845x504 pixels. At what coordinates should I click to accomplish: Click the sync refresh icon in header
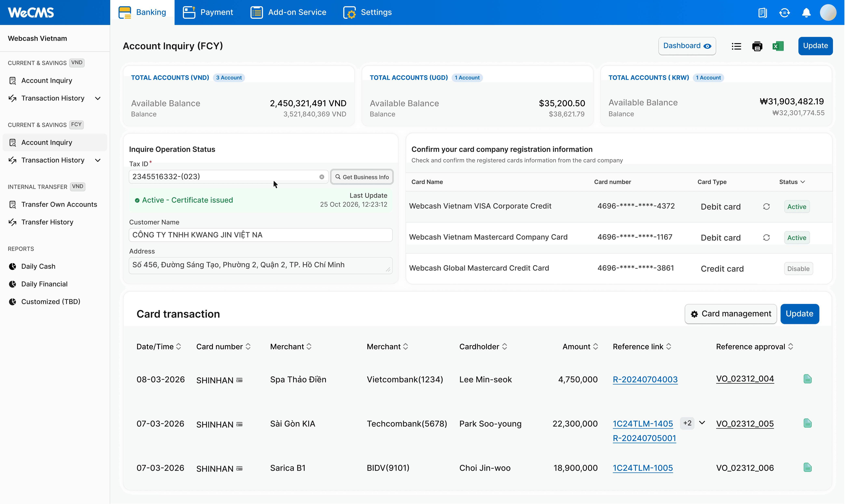[x=784, y=13]
